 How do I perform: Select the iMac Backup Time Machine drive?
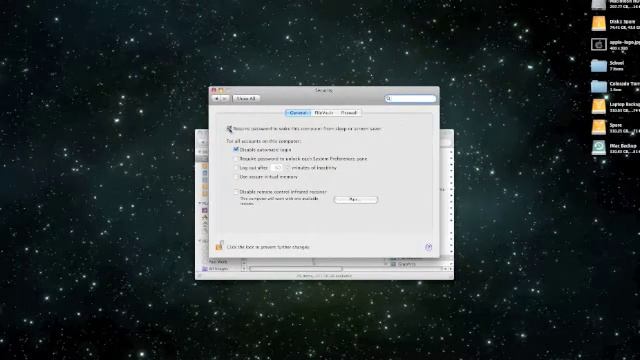click(x=598, y=148)
